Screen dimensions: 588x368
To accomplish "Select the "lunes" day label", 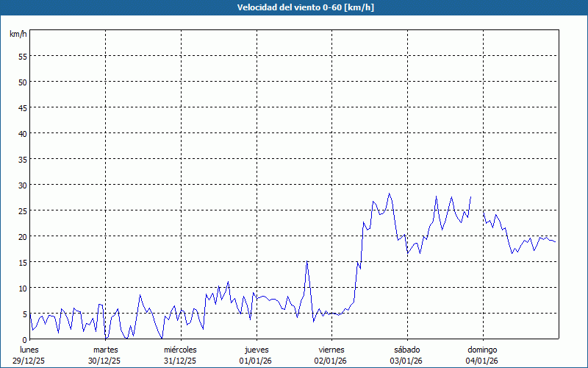I will pyautogui.click(x=29, y=350).
